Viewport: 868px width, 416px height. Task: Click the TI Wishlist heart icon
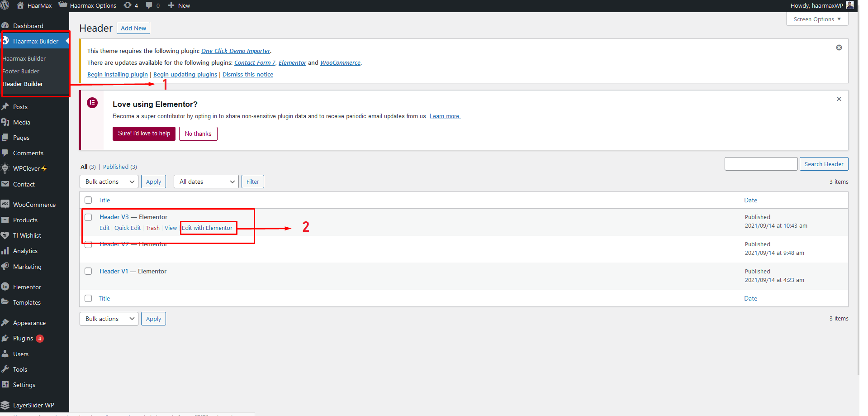[5, 235]
